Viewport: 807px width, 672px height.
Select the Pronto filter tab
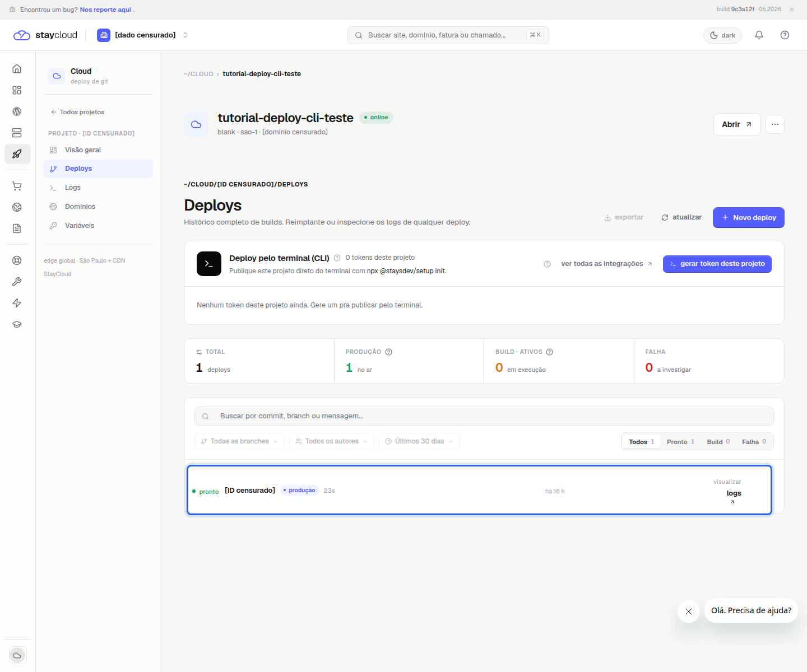680,442
